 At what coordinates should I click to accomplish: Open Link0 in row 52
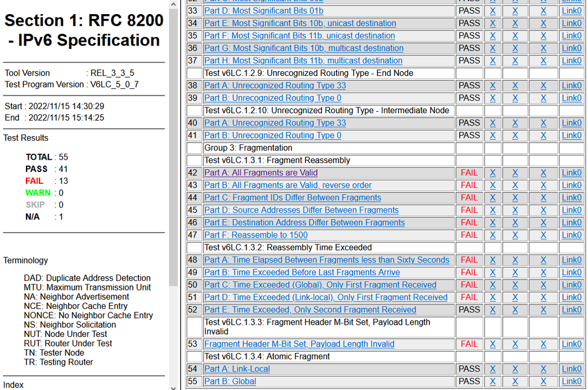pos(572,310)
